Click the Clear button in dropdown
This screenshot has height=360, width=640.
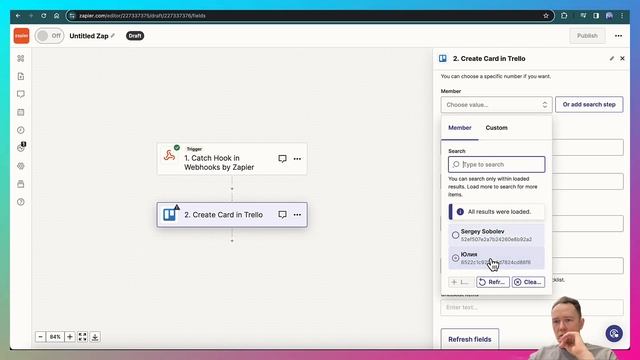point(528,282)
